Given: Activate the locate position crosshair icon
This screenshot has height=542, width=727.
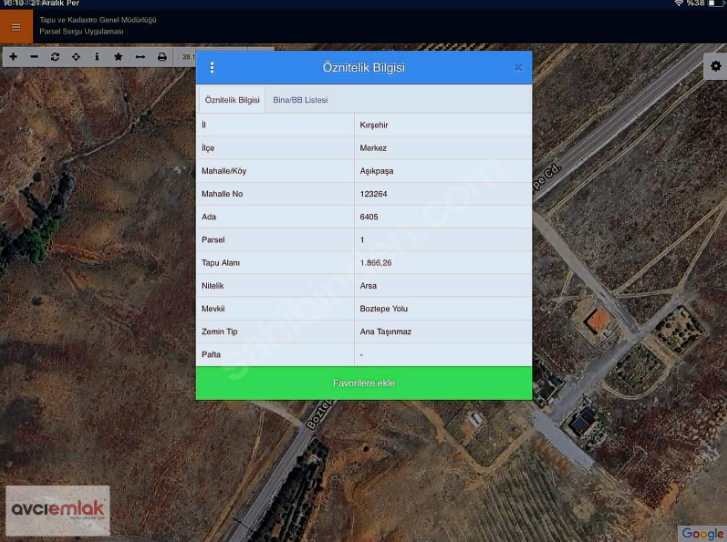Looking at the screenshot, I should pyautogui.click(x=76, y=57).
